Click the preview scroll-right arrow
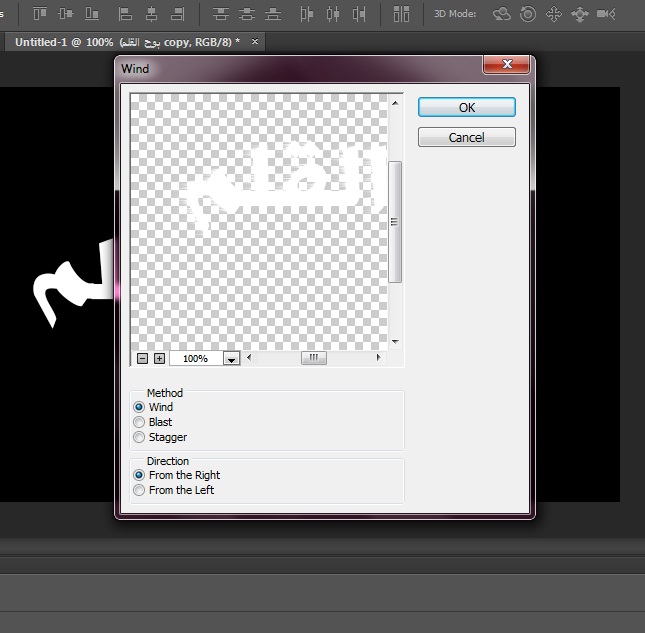645x633 pixels. pyautogui.click(x=381, y=357)
